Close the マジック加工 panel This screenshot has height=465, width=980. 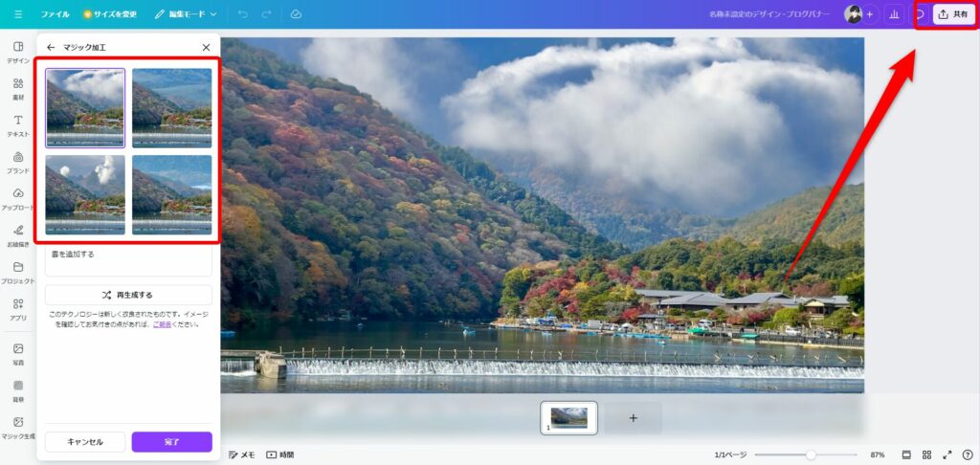click(x=207, y=47)
